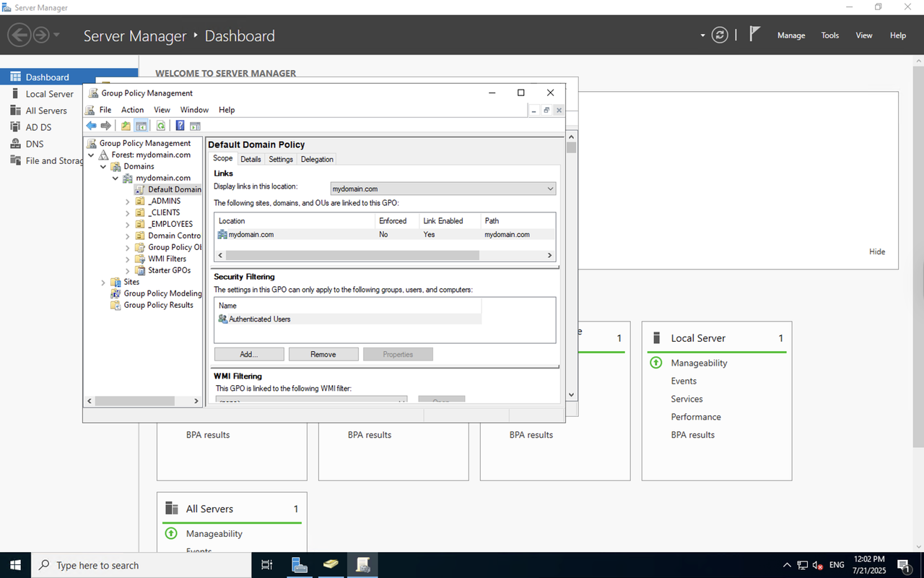Image resolution: width=924 pixels, height=578 pixels.
Task: Open the Action menu
Action: 132,110
